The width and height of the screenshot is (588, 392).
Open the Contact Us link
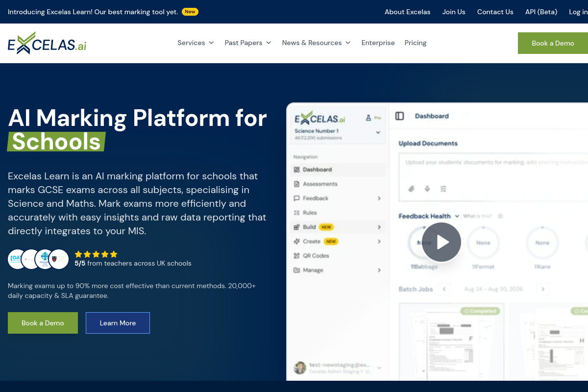coord(495,12)
